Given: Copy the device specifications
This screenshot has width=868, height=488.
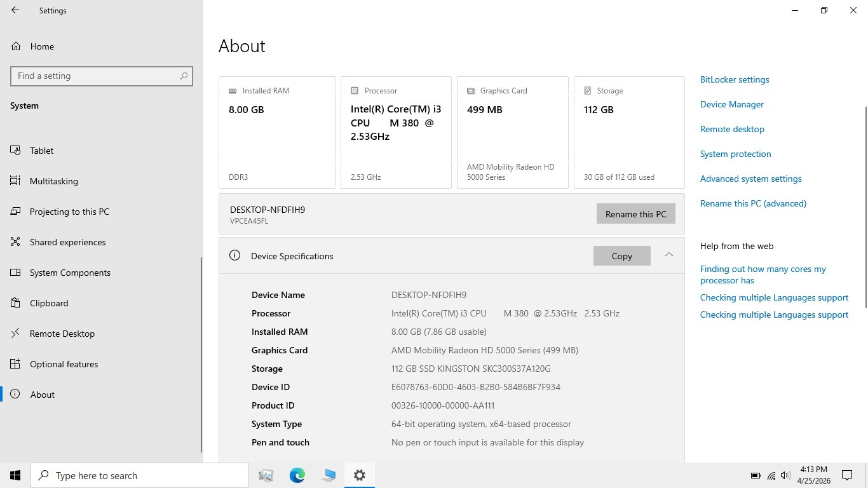Looking at the screenshot, I should point(621,256).
